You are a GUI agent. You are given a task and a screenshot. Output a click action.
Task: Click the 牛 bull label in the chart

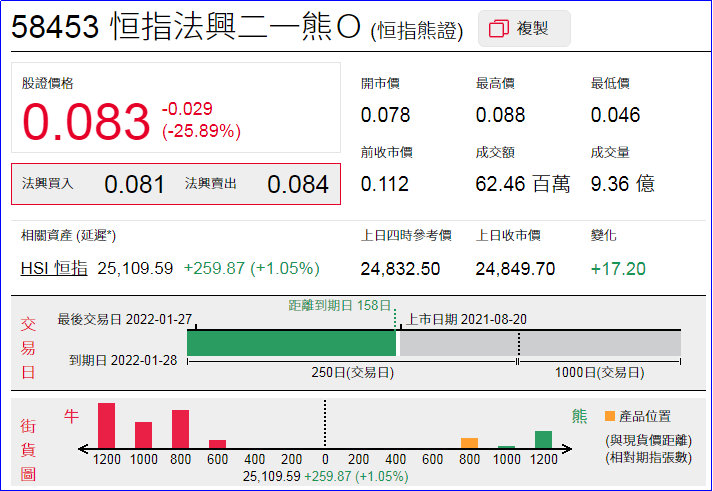click(x=71, y=416)
